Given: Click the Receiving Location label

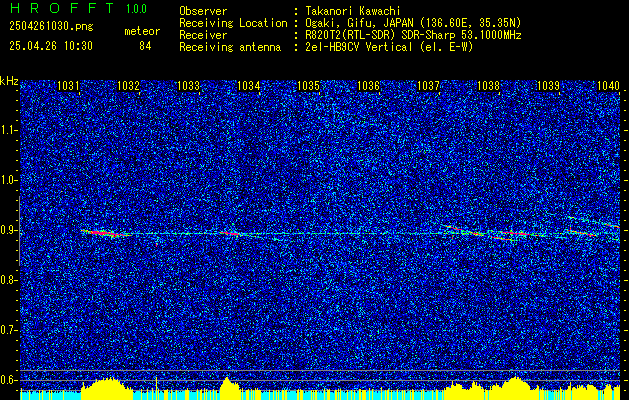Looking at the screenshot, I should click(233, 23).
